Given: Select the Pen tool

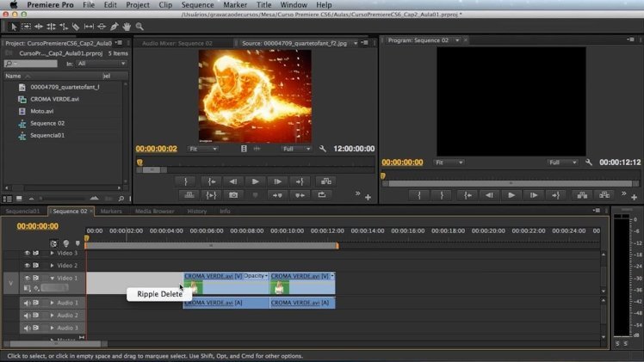Looking at the screenshot, I should [115, 27].
